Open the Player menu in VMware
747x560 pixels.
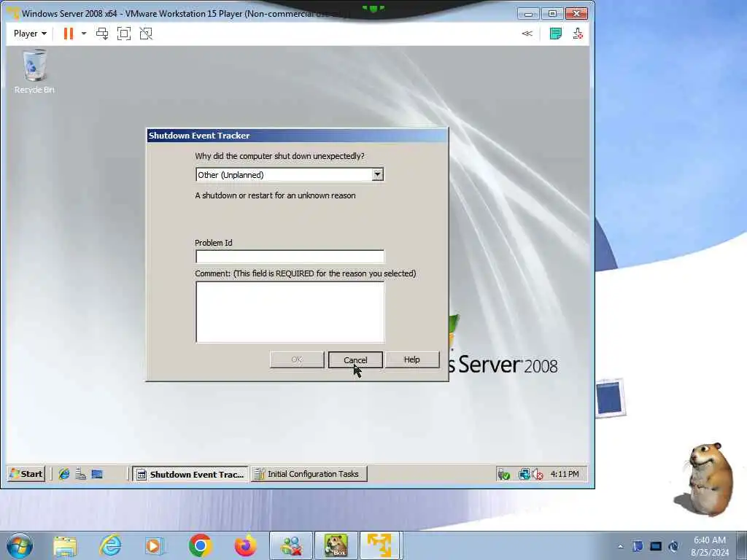coord(30,34)
